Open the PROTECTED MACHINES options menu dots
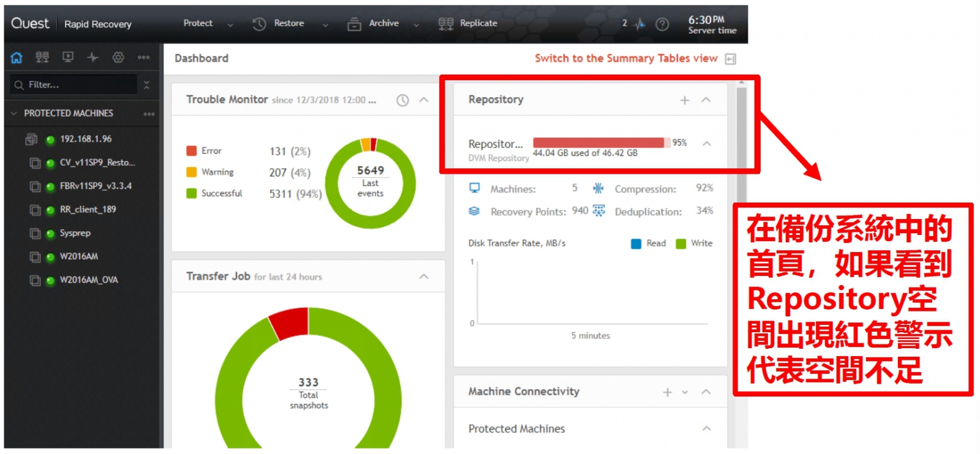This screenshot has width=980, height=454. (149, 114)
